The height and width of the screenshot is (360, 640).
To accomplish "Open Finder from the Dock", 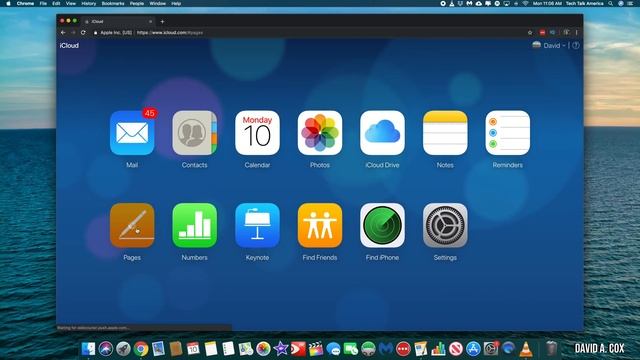I will click(x=88, y=349).
